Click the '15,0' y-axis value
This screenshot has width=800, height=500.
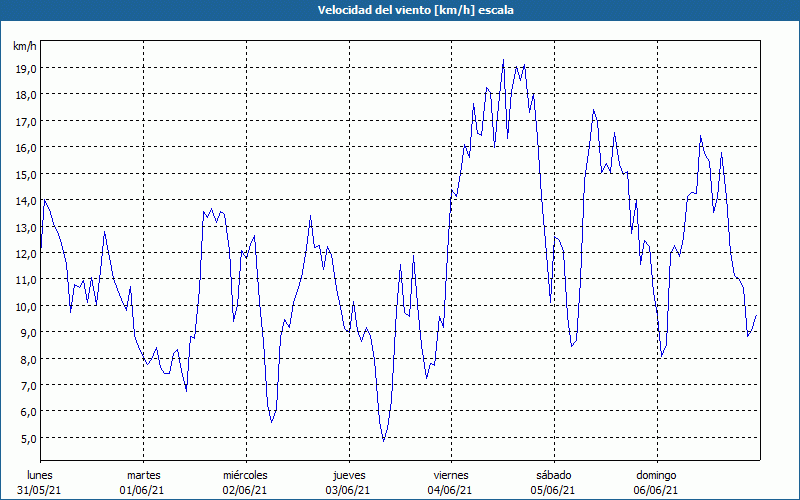26,174
